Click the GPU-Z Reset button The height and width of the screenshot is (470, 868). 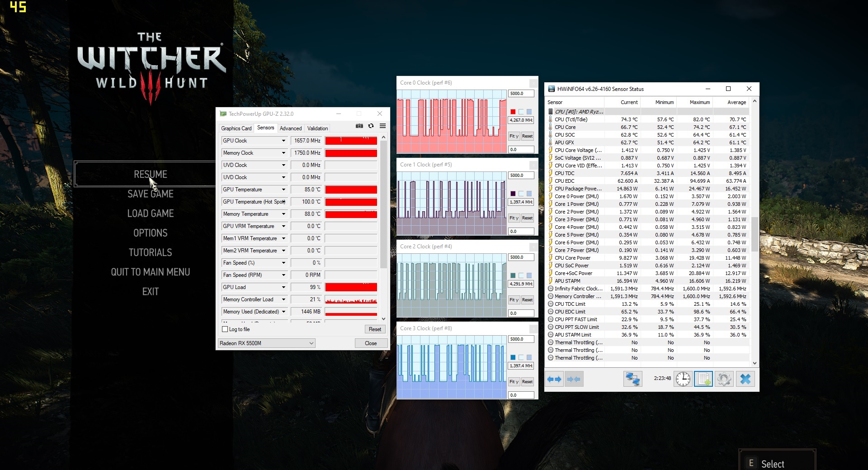(375, 329)
